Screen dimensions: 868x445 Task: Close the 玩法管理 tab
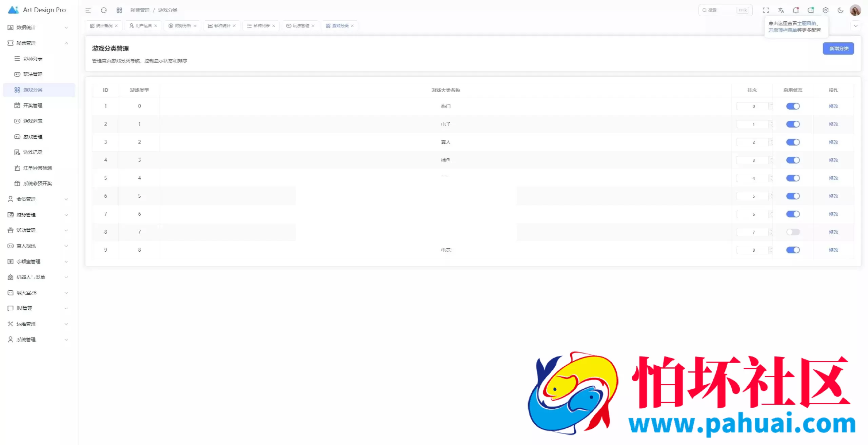(x=313, y=26)
